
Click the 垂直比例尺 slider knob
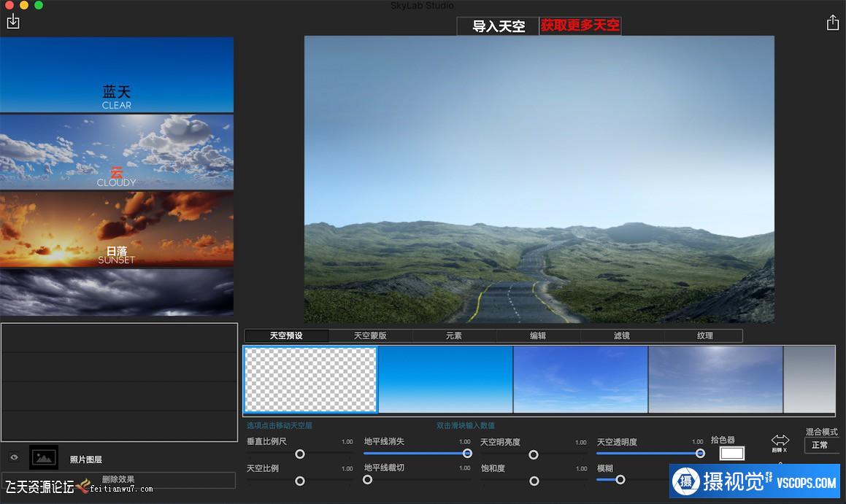click(x=299, y=454)
